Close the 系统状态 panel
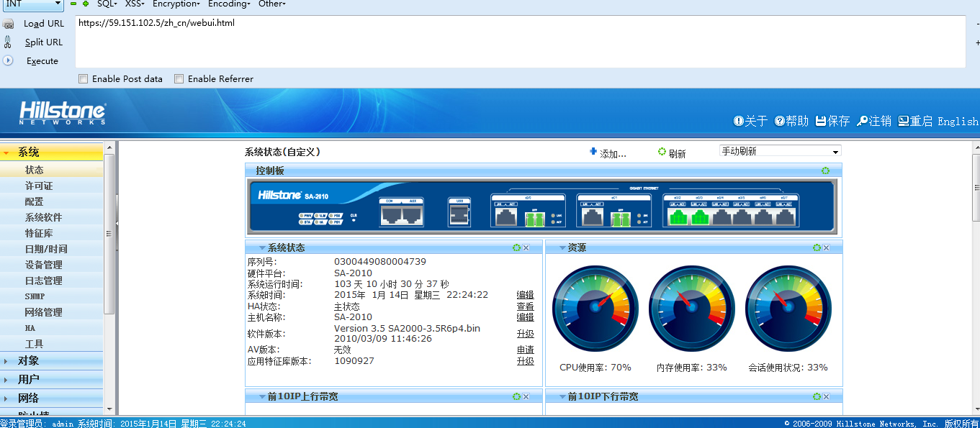 [526, 247]
